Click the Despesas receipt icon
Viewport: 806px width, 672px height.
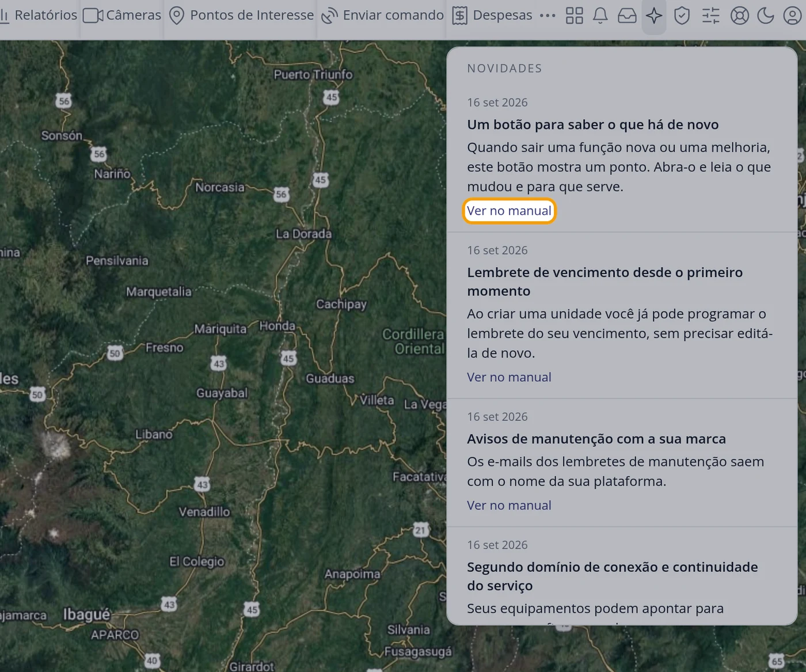tap(459, 16)
